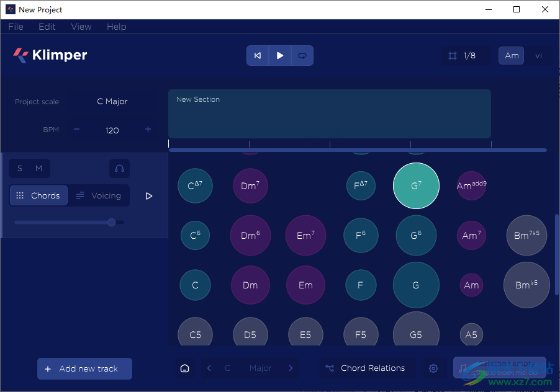This screenshot has height=392, width=560.
Task: Open the settings gear next to Chord Relations
Action: [433, 368]
